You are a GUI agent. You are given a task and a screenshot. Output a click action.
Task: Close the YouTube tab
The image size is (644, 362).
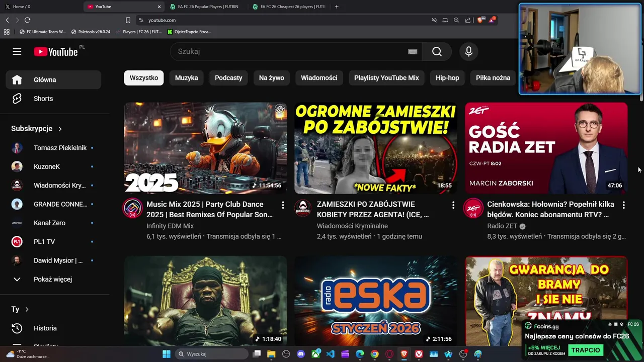pyautogui.click(x=159, y=7)
